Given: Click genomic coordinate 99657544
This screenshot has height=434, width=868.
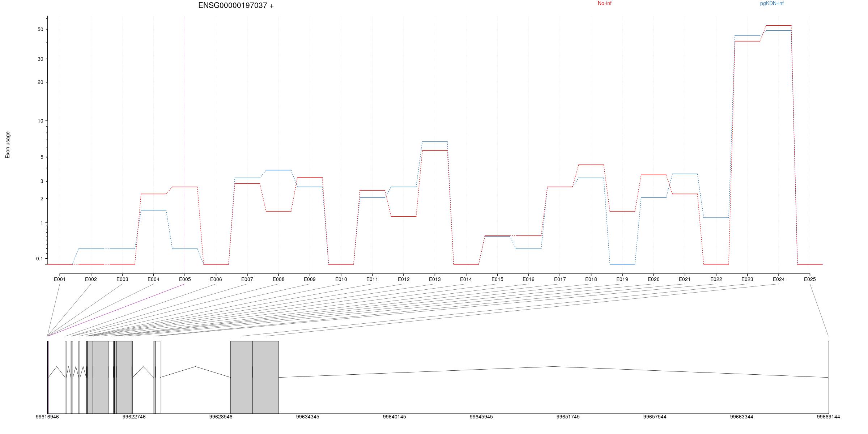Looking at the screenshot, I should [x=655, y=417].
